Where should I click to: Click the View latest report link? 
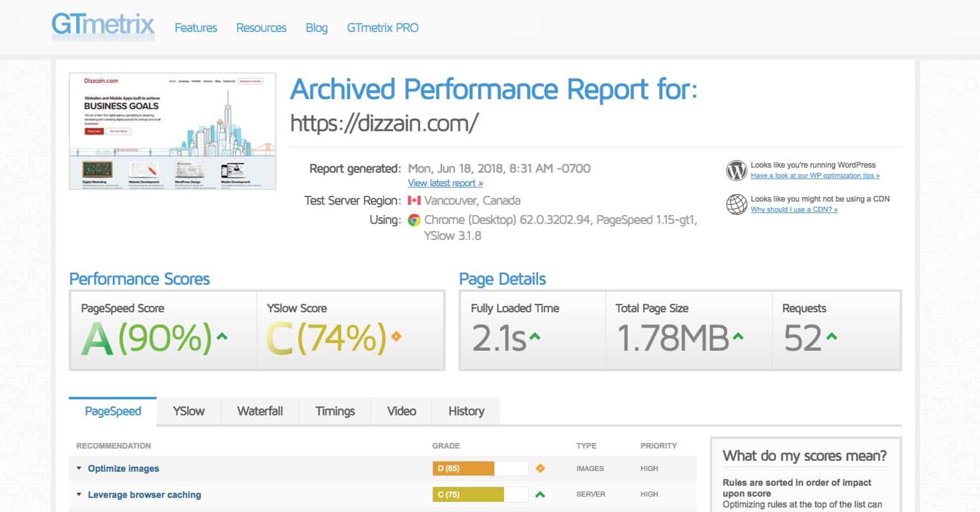[445, 183]
